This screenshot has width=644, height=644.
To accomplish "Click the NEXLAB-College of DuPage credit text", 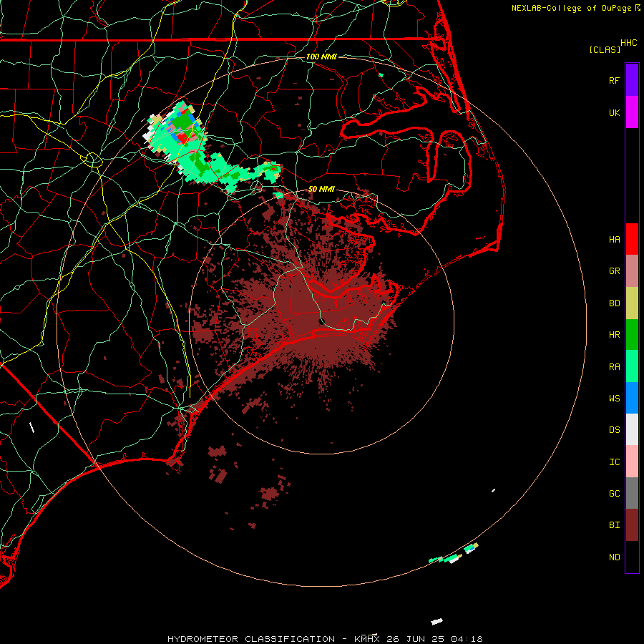I will coord(571,8).
